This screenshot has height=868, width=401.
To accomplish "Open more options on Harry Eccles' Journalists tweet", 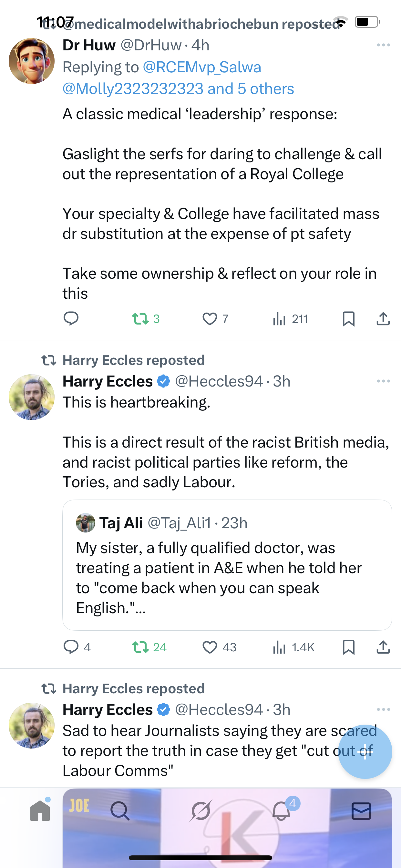I will click(x=383, y=710).
